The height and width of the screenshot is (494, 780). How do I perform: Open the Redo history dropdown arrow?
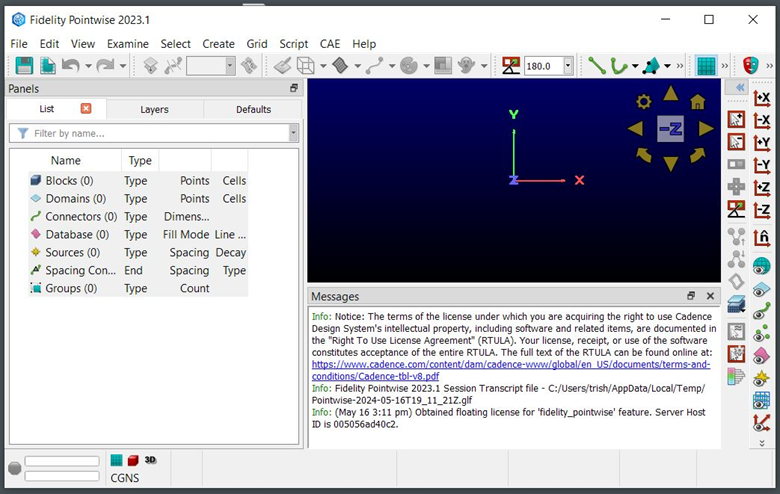point(123,66)
